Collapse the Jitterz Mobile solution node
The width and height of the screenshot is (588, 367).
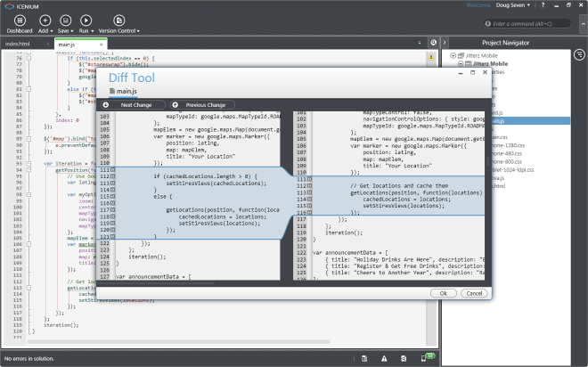453,55
